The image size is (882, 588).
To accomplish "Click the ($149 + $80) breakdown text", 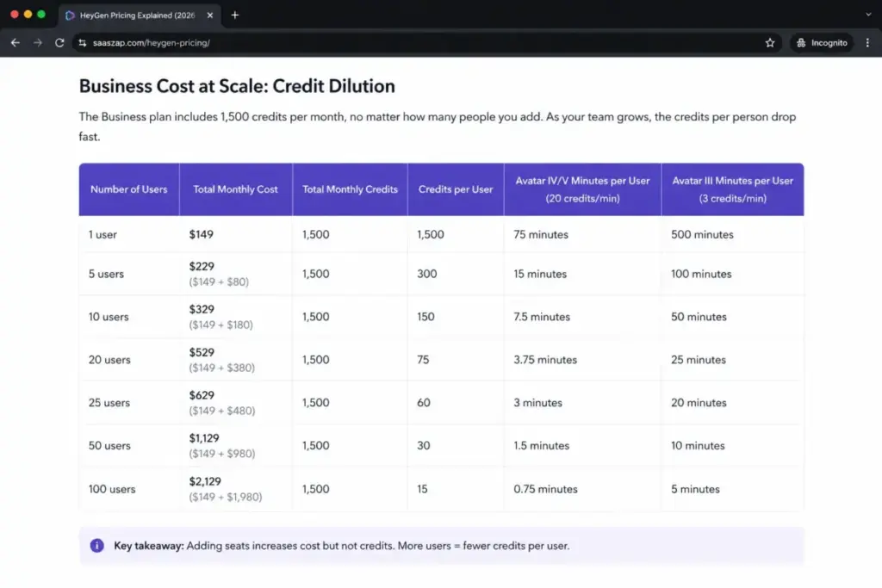I will (219, 282).
